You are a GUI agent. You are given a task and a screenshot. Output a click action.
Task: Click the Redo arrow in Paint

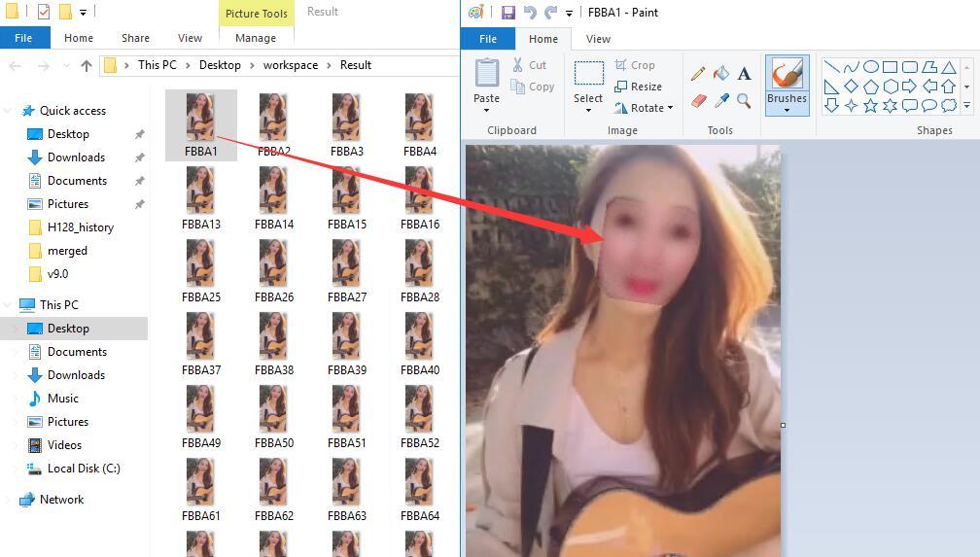point(550,12)
